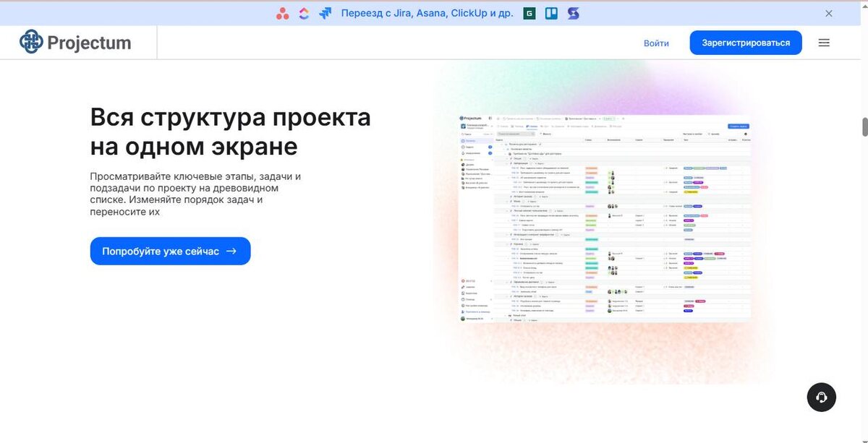Screen dimensions: 868x443
Task: Dismiss the top migration banner
Action: (829, 13)
